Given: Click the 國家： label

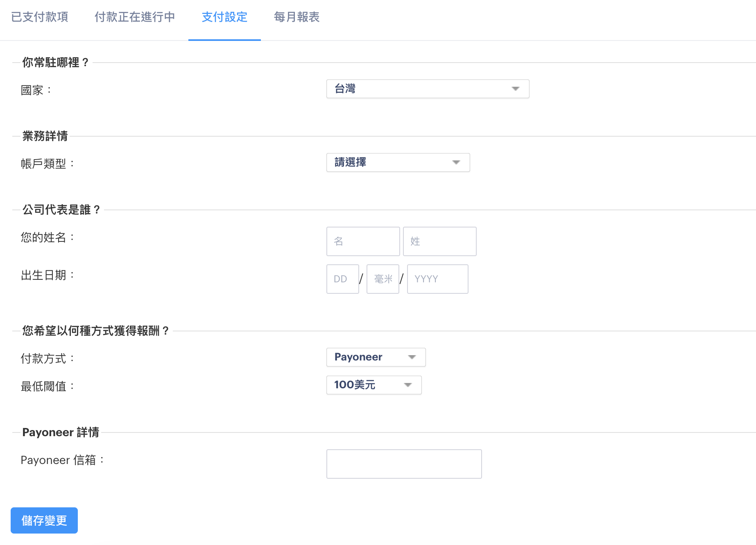Looking at the screenshot, I should [36, 90].
